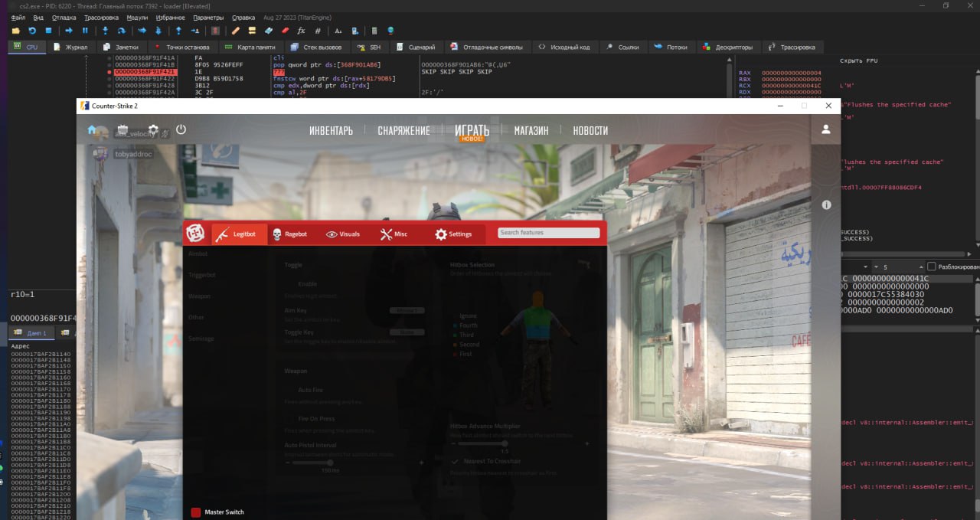
Task: Open the Patches pencil icon in the toolbar
Action: pos(236,31)
